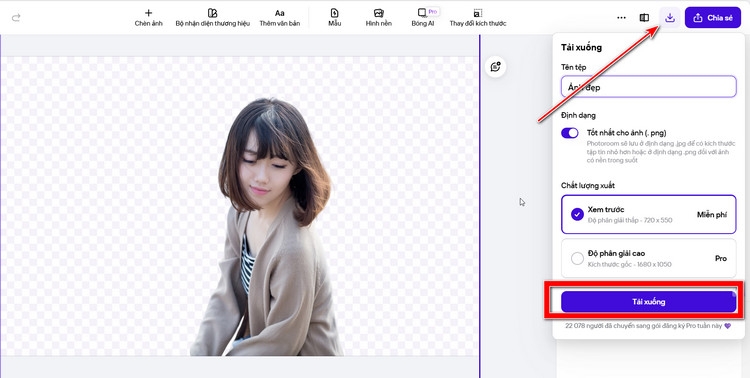Click the Chia sẻ share button
This screenshot has height=378, width=750.
click(713, 18)
